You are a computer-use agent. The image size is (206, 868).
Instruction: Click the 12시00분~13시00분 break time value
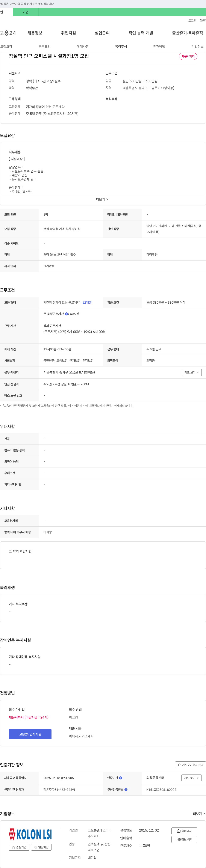coord(57,350)
